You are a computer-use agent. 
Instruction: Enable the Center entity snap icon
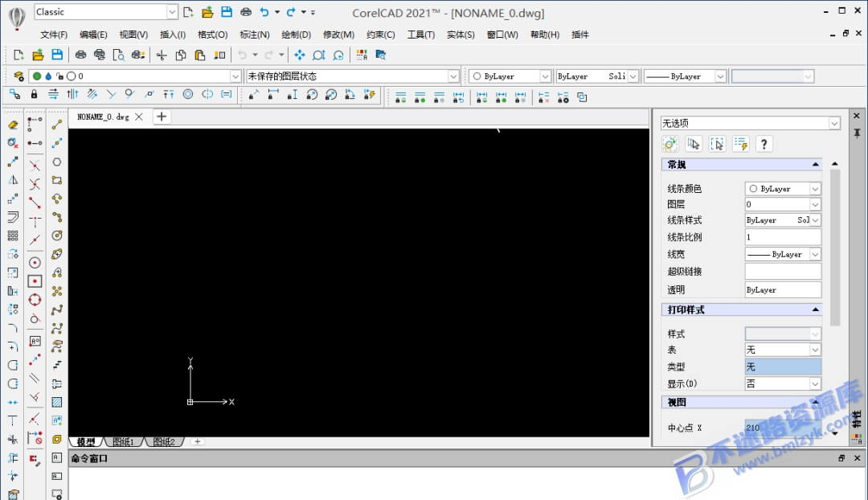point(35,262)
